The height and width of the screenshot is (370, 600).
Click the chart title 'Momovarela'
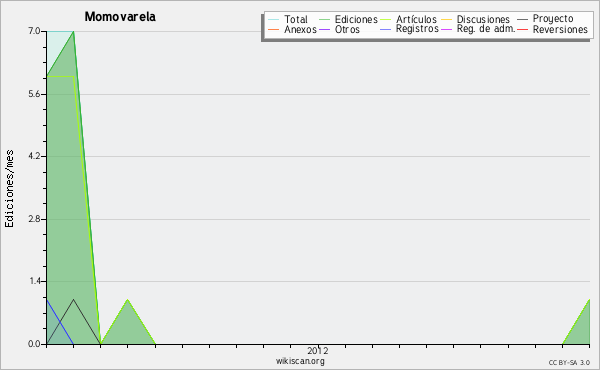(x=120, y=16)
